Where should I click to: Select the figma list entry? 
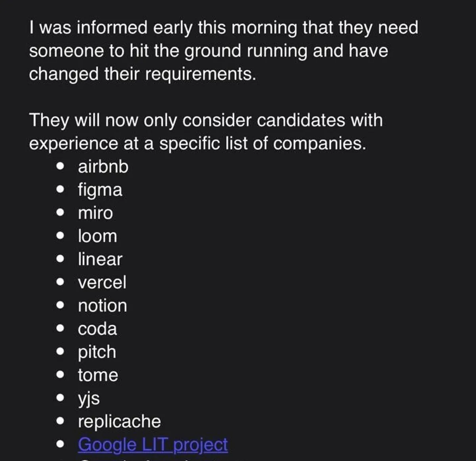[x=100, y=190]
